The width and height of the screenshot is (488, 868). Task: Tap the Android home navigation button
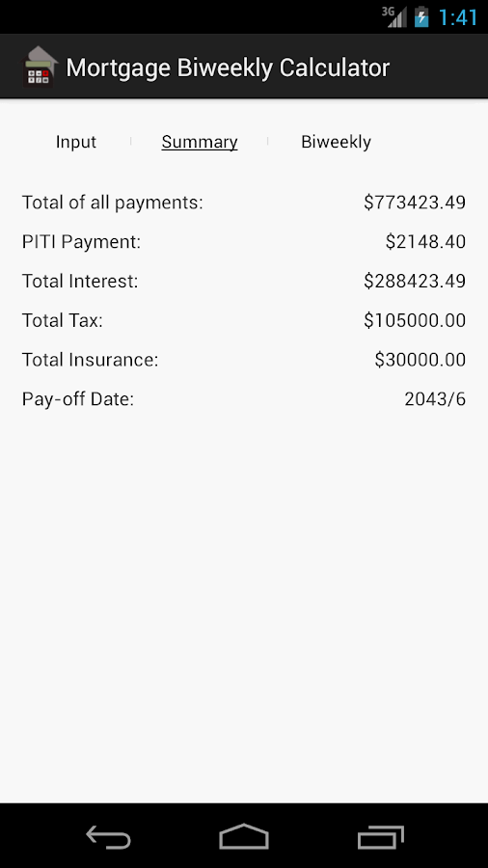243,836
